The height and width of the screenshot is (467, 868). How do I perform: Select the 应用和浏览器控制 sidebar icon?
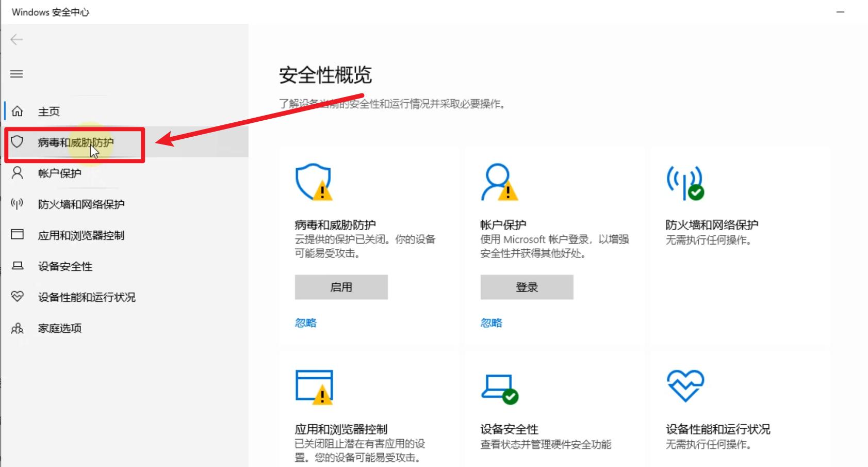point(18,235)
